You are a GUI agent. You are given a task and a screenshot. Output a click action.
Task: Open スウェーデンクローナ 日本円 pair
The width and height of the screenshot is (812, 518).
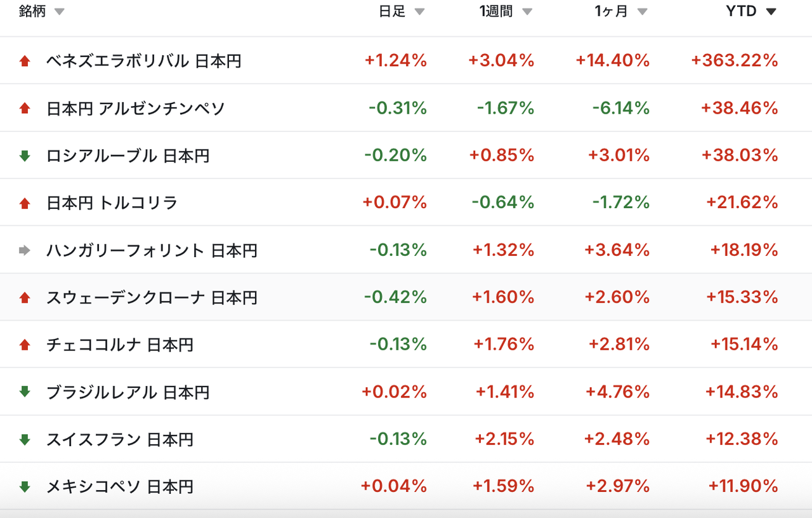click(x=152, y=297)
